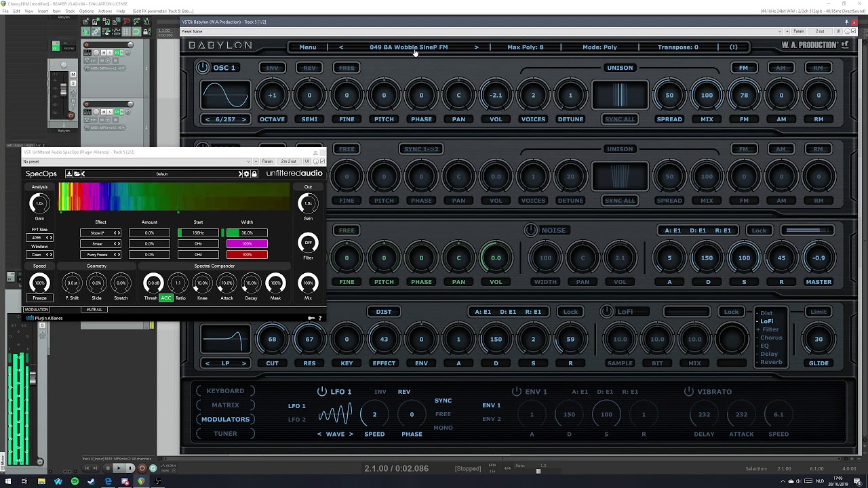Click REAPER transport stop button
The height and width of the screenshot is (488, 868).
(108, 468)
